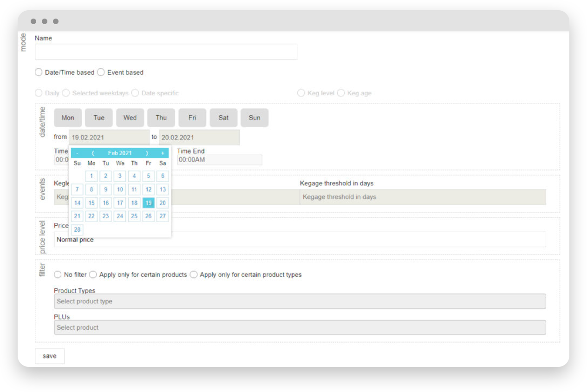Pick February 7 in calendar
The height and width of the screenshot is (392, 587).
(77, 189)
